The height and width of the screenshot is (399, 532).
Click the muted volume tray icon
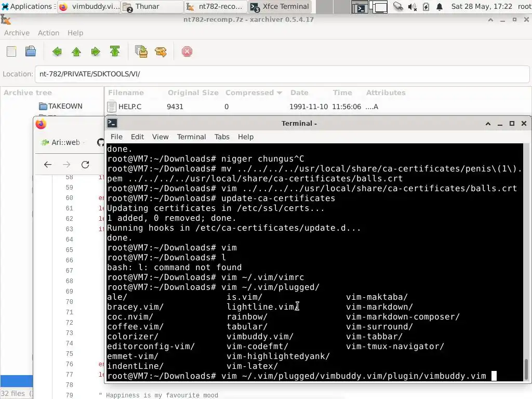point(412,6)
